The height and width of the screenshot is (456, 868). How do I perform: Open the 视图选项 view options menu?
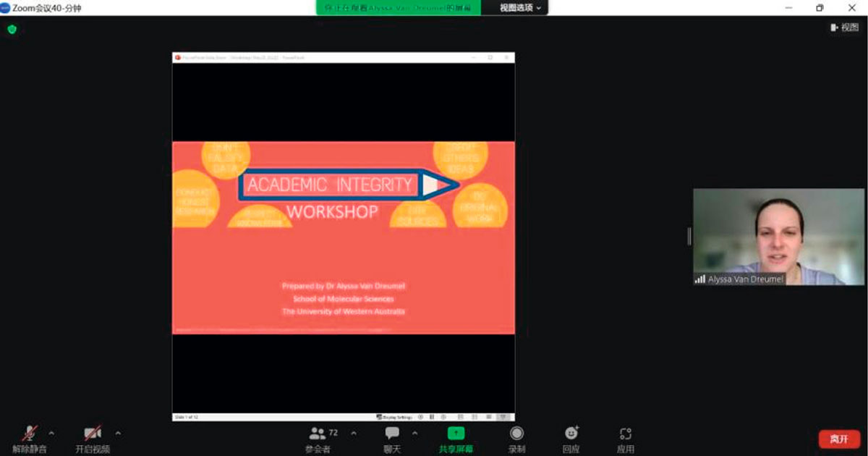point(521,8)
